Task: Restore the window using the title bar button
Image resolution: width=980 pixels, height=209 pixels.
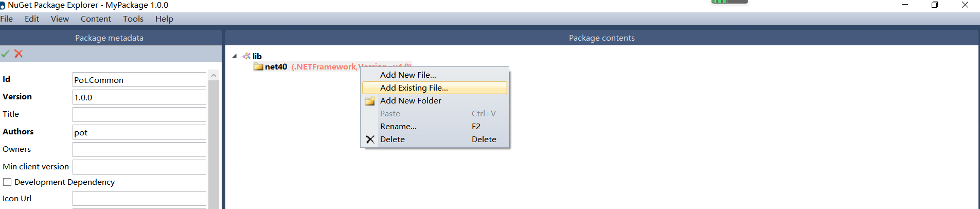Action: (935, 5)
